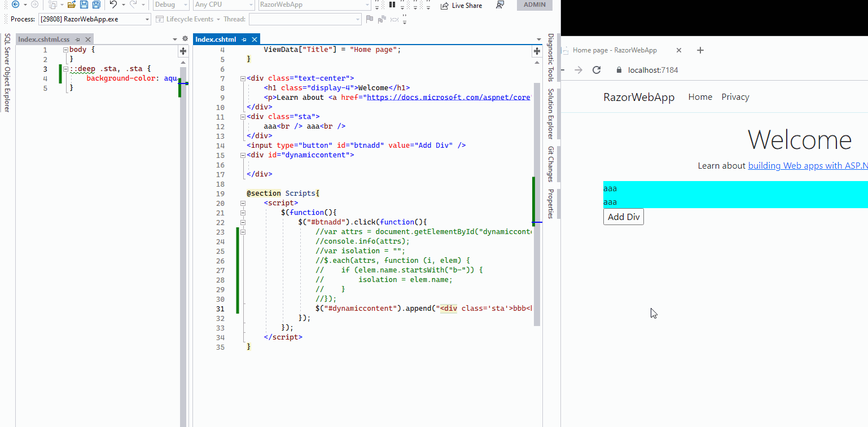Pin the Index.cshtml.css tab
This screenshot has width=868, height=427.
point(78,39)
